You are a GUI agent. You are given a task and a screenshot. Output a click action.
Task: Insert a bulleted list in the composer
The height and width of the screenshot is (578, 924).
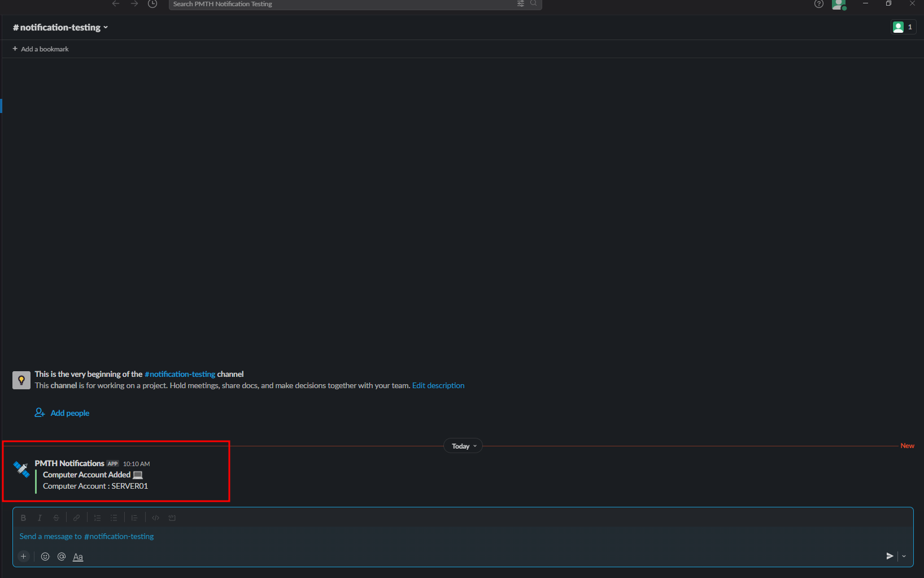[x=114, y=518]
